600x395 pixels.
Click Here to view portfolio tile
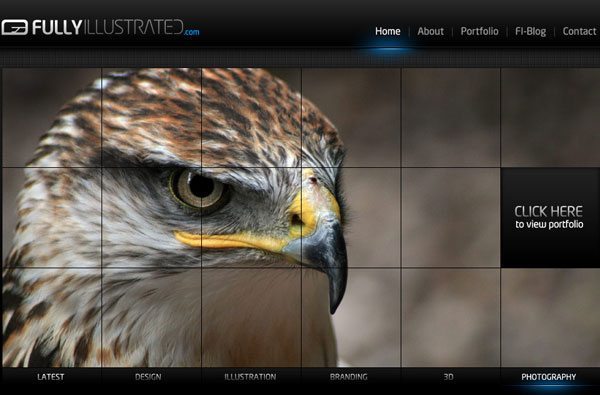(x=550, y=218)
